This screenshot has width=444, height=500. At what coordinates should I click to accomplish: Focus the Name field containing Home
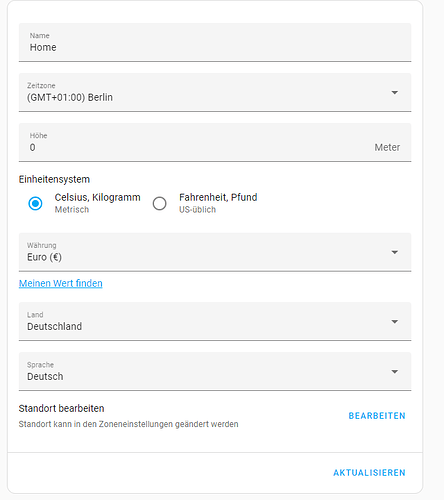[x=215, y=42]
